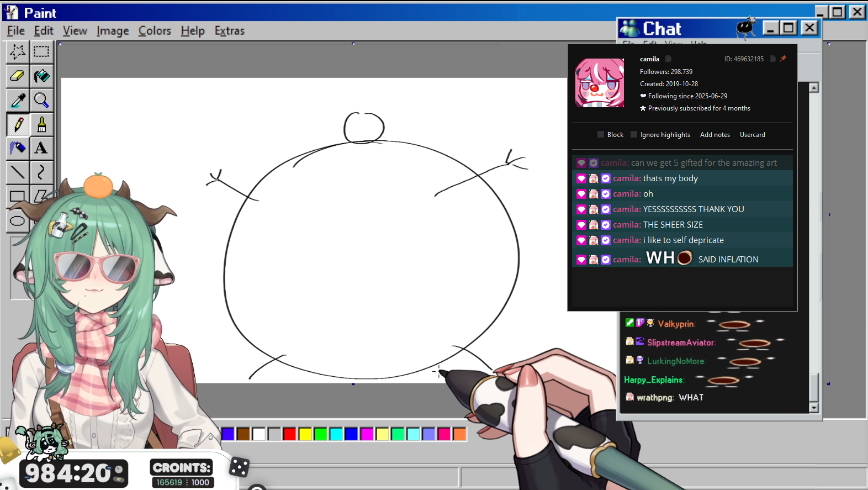
Task: Pick the brown color swatch
Action: point(244,434)
